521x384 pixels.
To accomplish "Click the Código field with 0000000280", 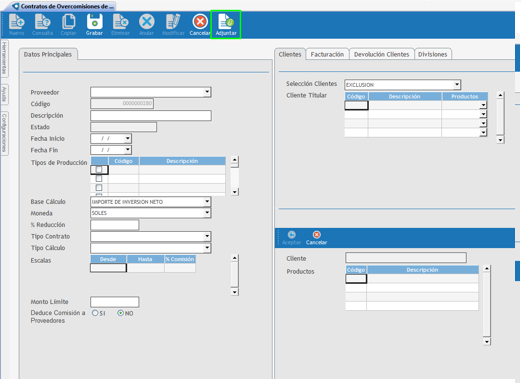I will click(x=122, y=103).
